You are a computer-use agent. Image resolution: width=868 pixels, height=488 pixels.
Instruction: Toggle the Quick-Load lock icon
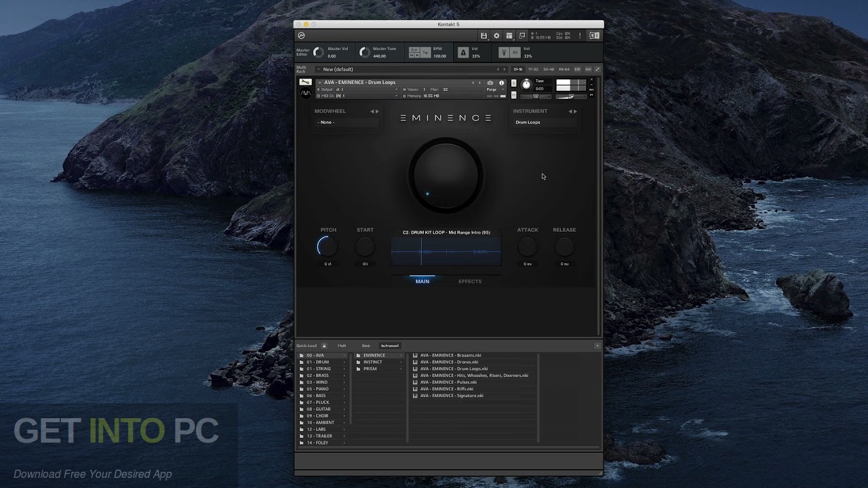click(324, 346)
